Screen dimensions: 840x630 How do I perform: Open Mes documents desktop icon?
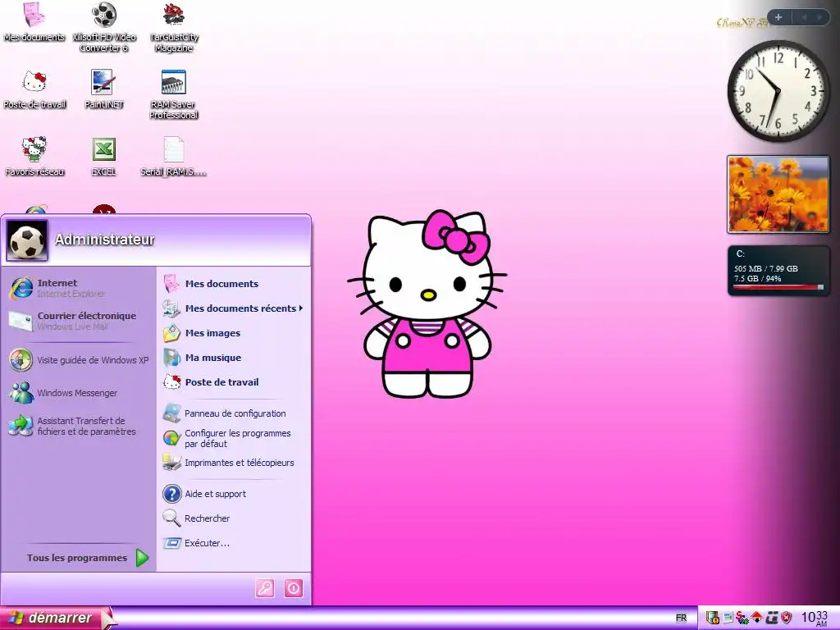point(34,23)
